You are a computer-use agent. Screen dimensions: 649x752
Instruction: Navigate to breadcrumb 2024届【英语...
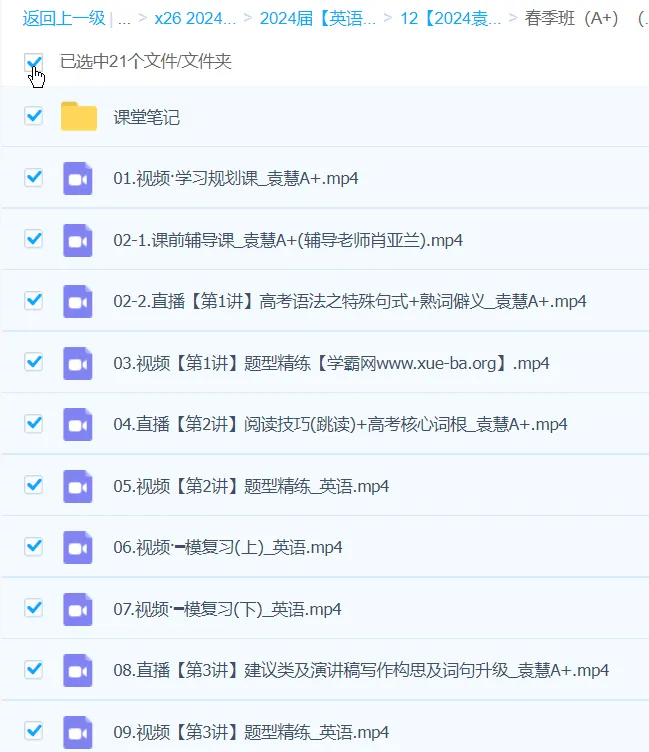click(317, 18)
